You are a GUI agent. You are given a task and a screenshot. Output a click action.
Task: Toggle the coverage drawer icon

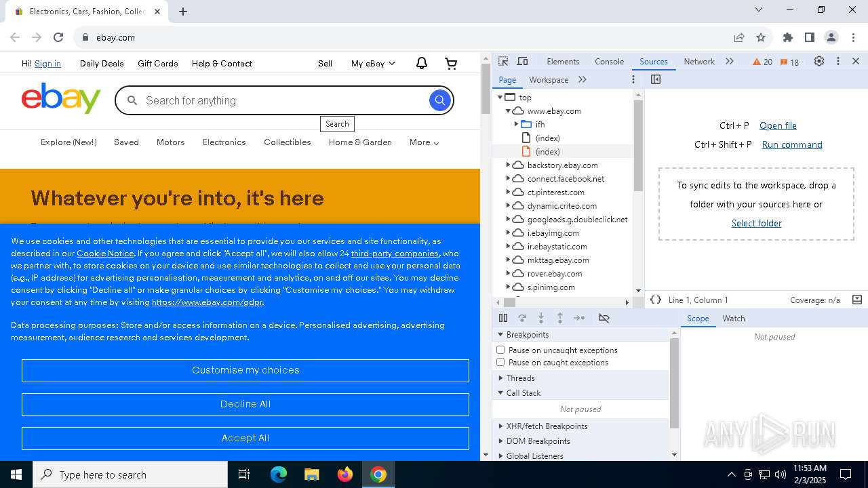[x=857, y=300]
